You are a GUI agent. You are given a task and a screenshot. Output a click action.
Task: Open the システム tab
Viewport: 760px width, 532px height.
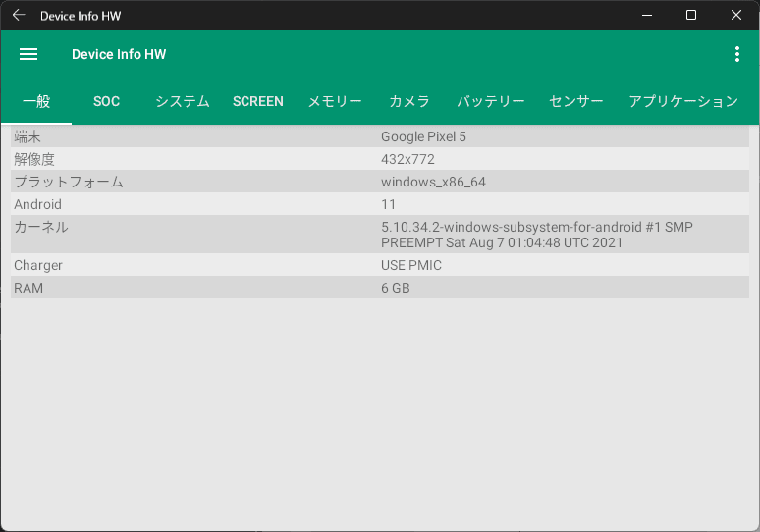pyautogui.click(x=183, y=101)
